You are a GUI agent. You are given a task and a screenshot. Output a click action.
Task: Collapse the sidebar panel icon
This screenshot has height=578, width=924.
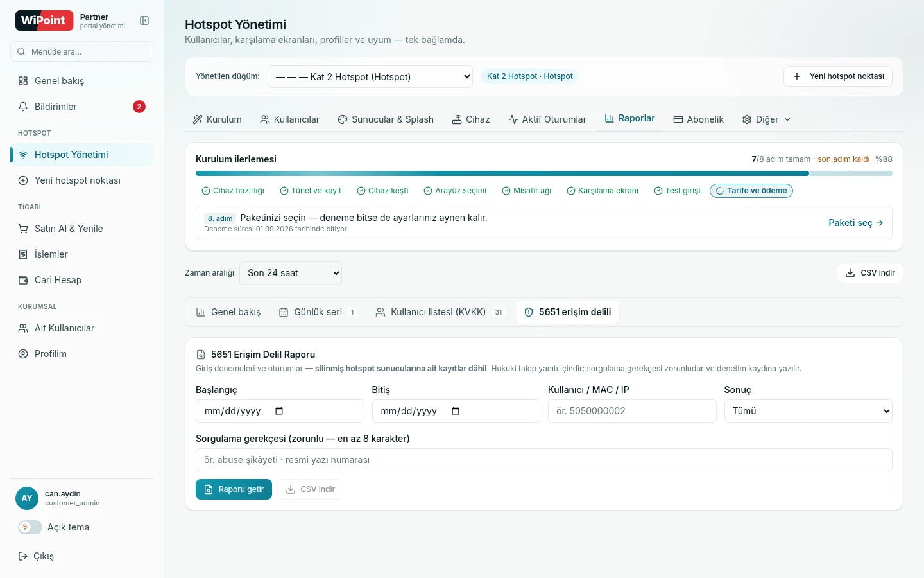point(144,21)
